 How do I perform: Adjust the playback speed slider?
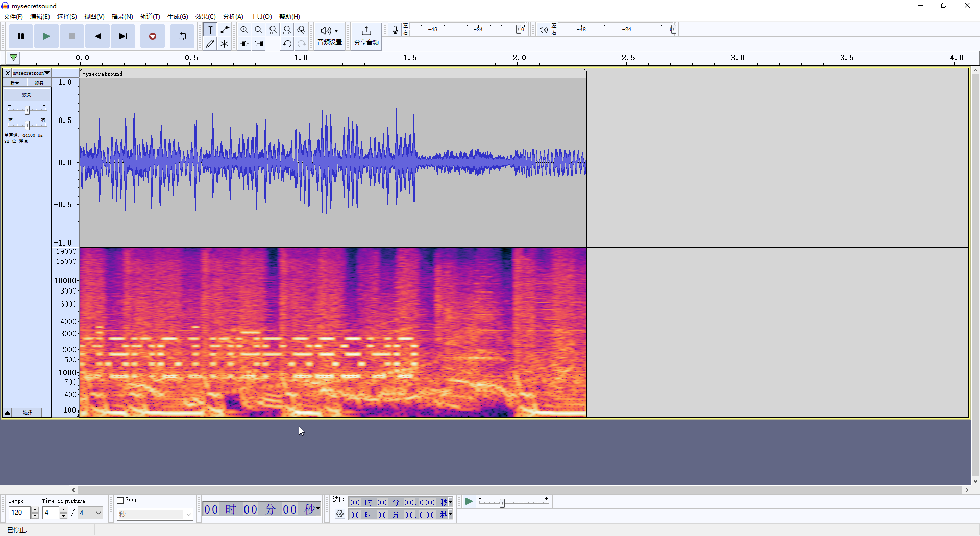(x=502, y=503)
